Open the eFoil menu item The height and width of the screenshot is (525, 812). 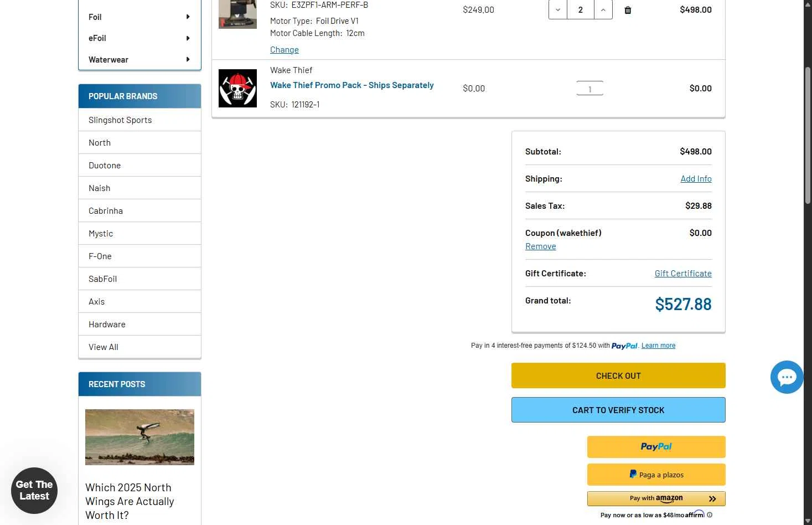coord(97,38)
